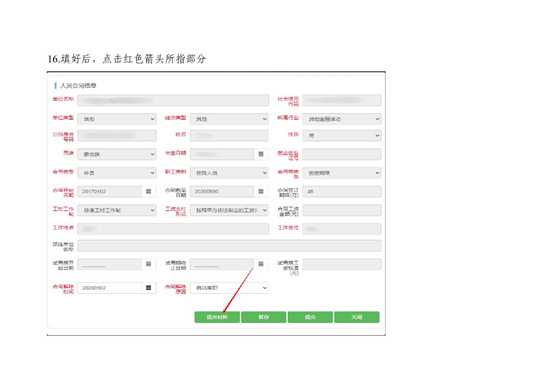Select the 试用期终止日期 date field
This screenshot has height=389, width=550.
(x=222, y=264)
